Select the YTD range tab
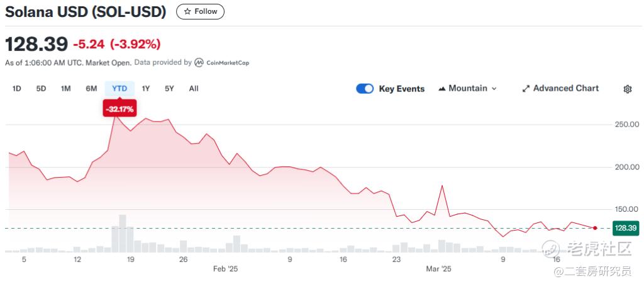 pyautogui.click(x=119, y=89)
